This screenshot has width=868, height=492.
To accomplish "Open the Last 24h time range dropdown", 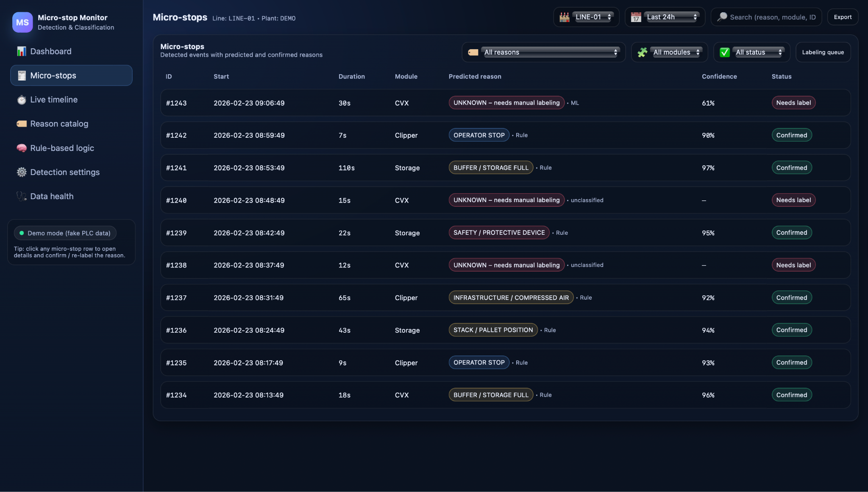I will click(x=671, y=17).
